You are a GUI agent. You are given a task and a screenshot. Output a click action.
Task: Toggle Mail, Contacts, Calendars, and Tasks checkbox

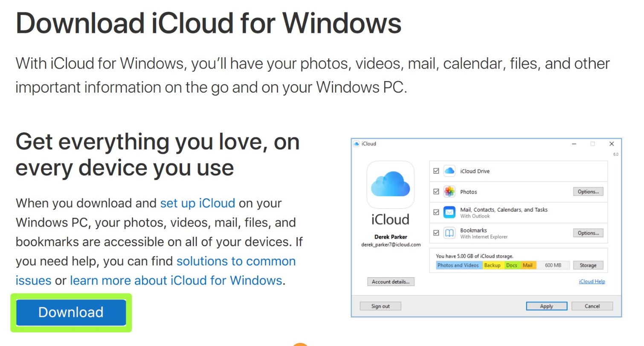[436, 212]
